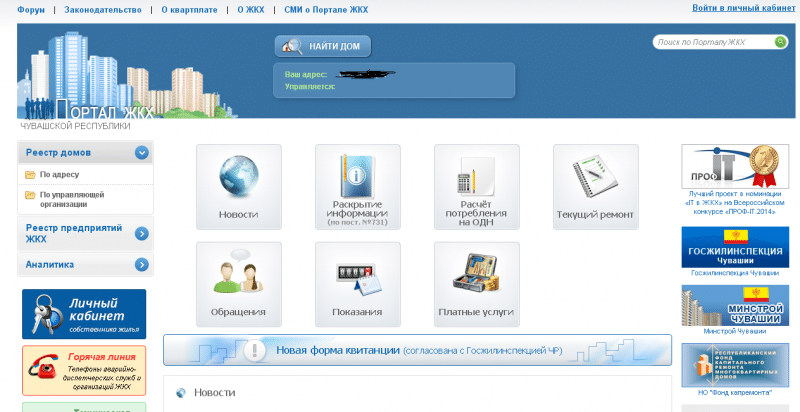Select По адресу folder item

(60, 175)
